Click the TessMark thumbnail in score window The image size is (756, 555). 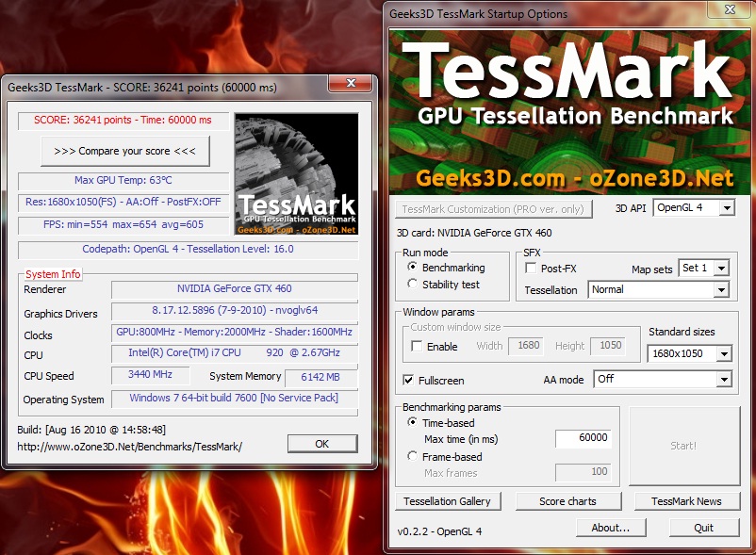pyautogui.click(x=296, y=174)
